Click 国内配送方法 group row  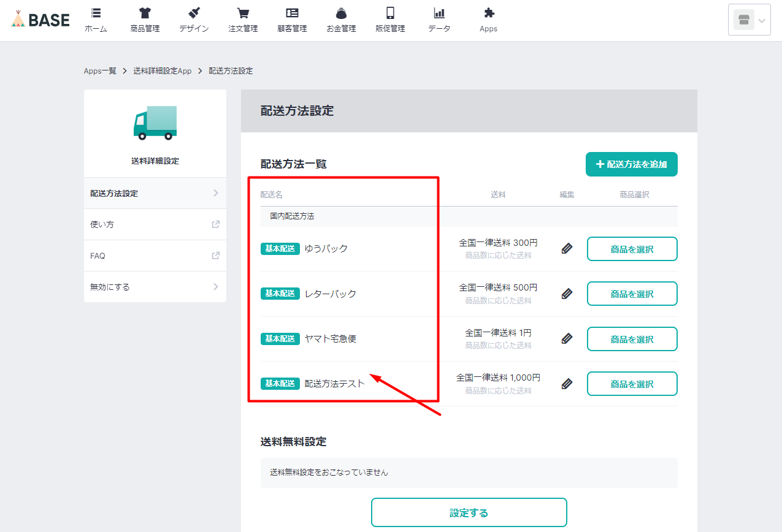(469, 216)
